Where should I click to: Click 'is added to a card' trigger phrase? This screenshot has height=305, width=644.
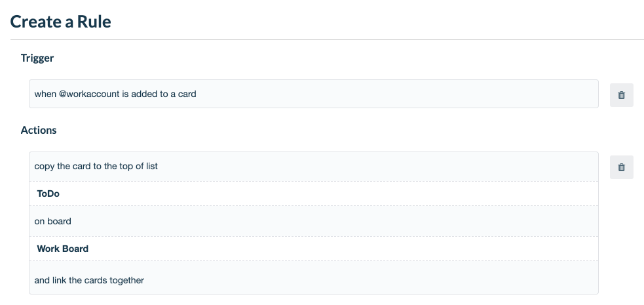coord(159,94)
